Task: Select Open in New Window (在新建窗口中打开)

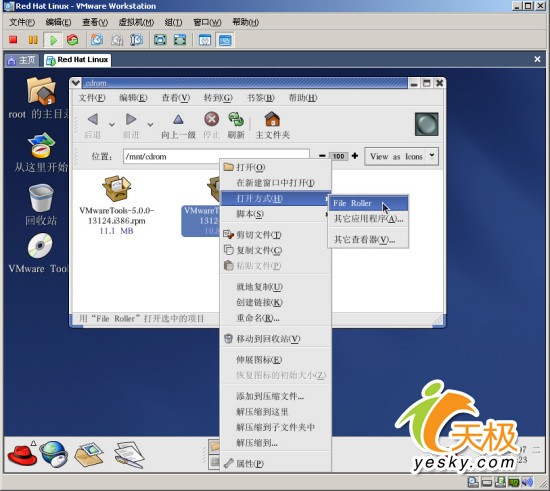Action: tap(276, 182)
